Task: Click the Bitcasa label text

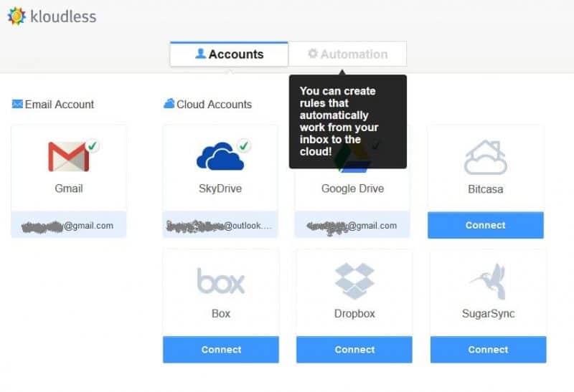Action: pyautogui.click(x=486, y=189)
